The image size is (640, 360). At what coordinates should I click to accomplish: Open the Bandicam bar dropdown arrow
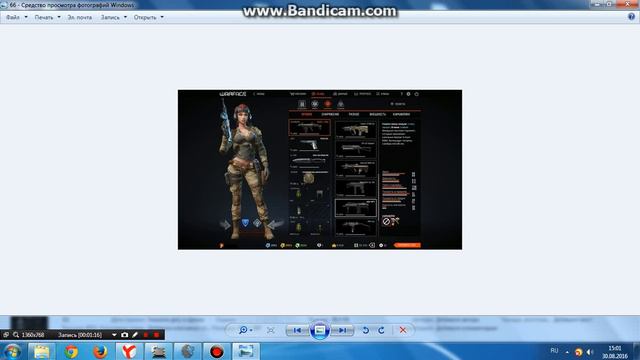114,335
